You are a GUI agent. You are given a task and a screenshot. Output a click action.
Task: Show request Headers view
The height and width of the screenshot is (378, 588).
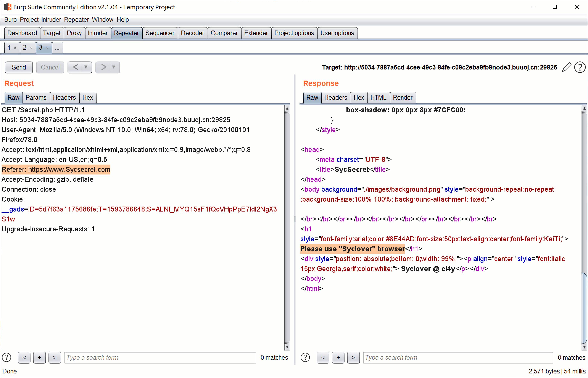pyautogui.click(x=64, y=97)
